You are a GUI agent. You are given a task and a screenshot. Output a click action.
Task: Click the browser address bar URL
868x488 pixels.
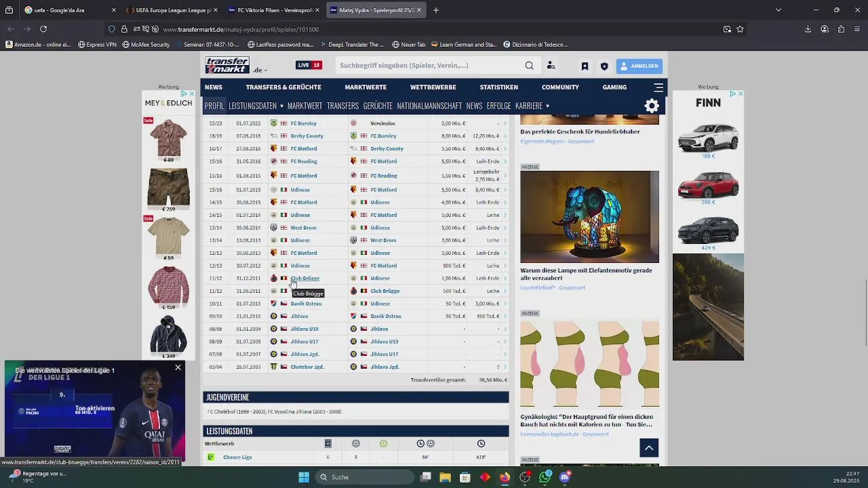[x=241, y=29]
